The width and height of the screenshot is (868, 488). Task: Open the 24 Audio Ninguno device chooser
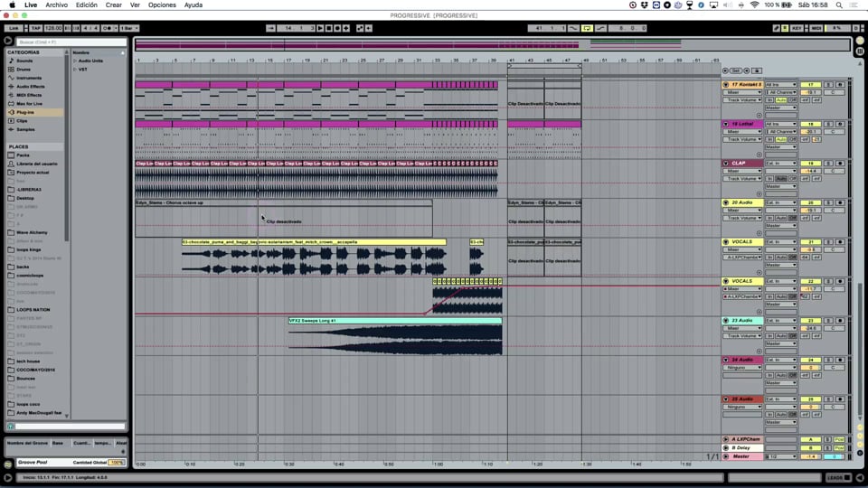tap(742, 368)
